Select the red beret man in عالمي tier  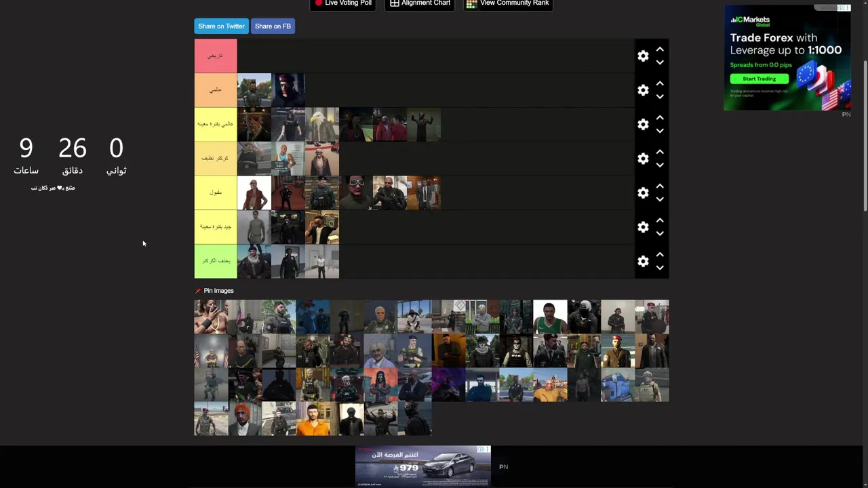click(x=288, y=90)
